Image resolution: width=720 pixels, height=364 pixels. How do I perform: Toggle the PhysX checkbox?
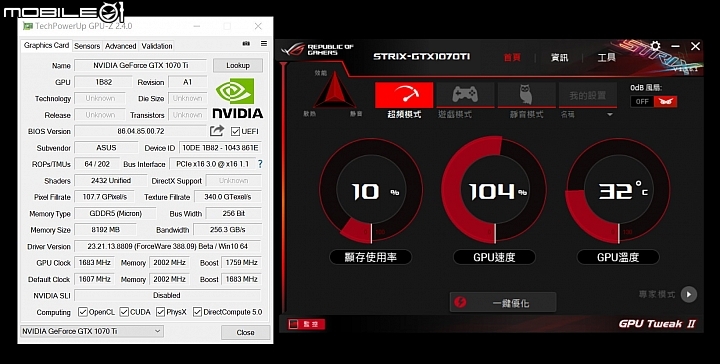[x=160, y=312]
